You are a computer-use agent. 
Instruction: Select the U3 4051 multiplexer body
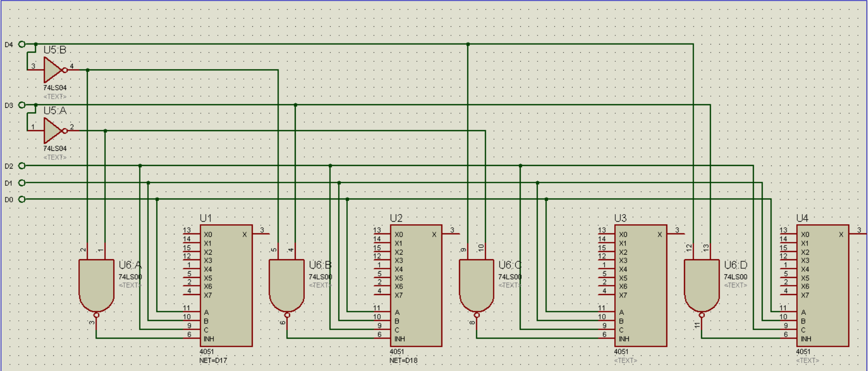pos(641,285)
